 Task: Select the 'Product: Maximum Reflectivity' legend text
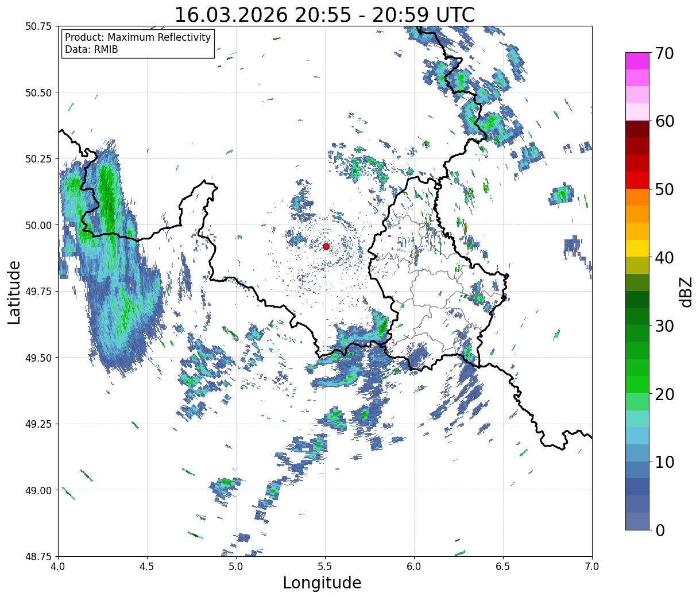click(x=138, y=37)
